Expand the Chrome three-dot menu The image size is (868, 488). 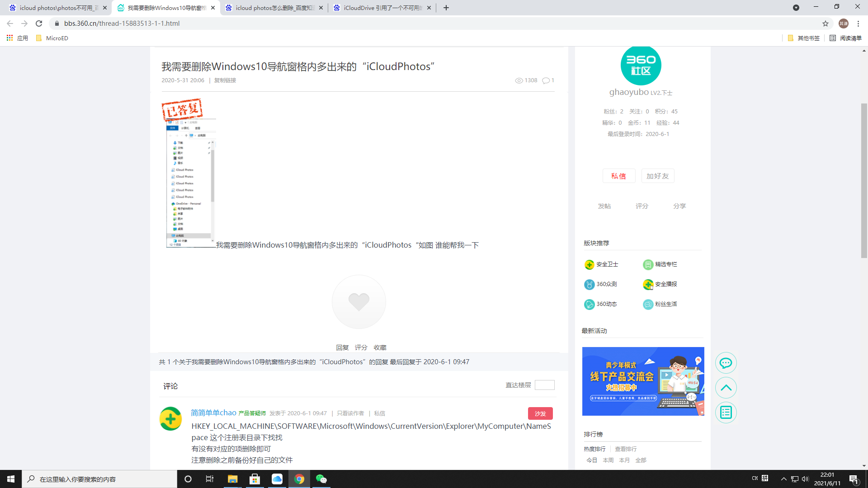pyautogui.click(x=858, y=23)
